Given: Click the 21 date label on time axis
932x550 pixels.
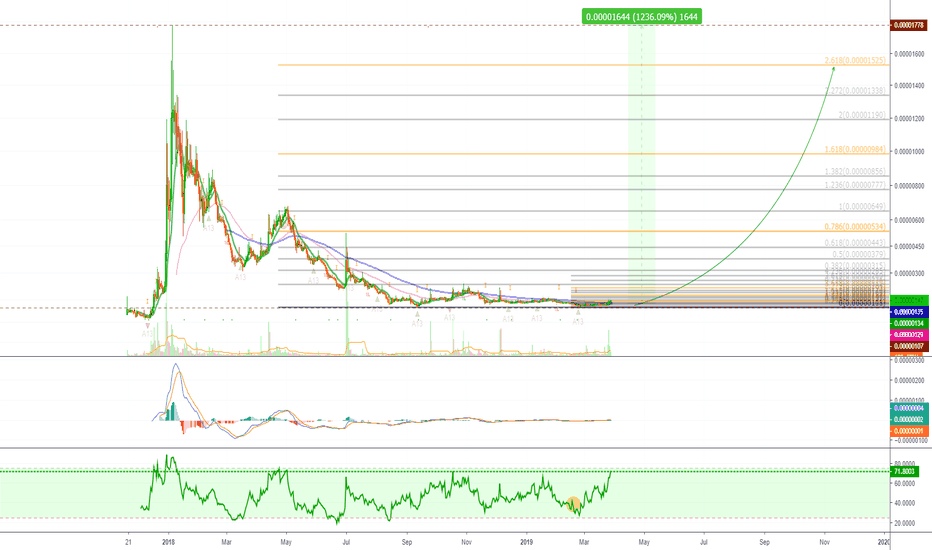Looking at the screenshot, I should tap(128, 542).
